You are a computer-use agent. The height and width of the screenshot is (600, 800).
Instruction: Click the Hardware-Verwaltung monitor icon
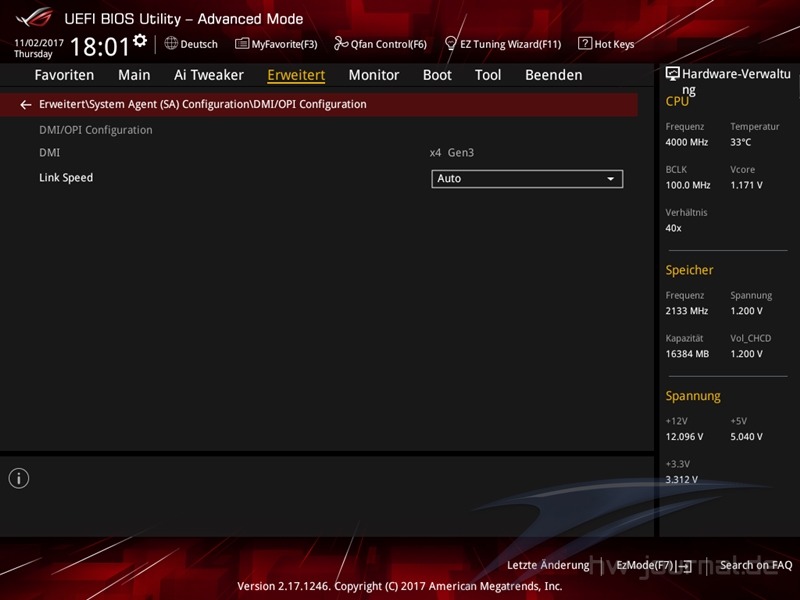coord(672,74)
